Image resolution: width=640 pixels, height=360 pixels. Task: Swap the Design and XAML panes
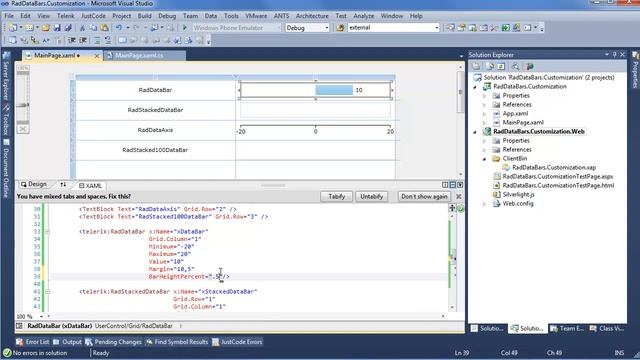(x=63, y=185)
